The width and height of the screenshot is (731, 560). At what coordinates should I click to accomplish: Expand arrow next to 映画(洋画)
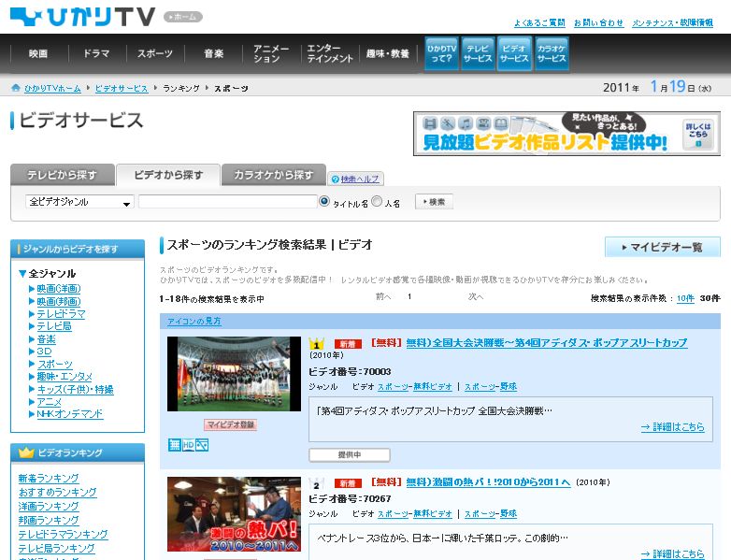pos(32,289)
